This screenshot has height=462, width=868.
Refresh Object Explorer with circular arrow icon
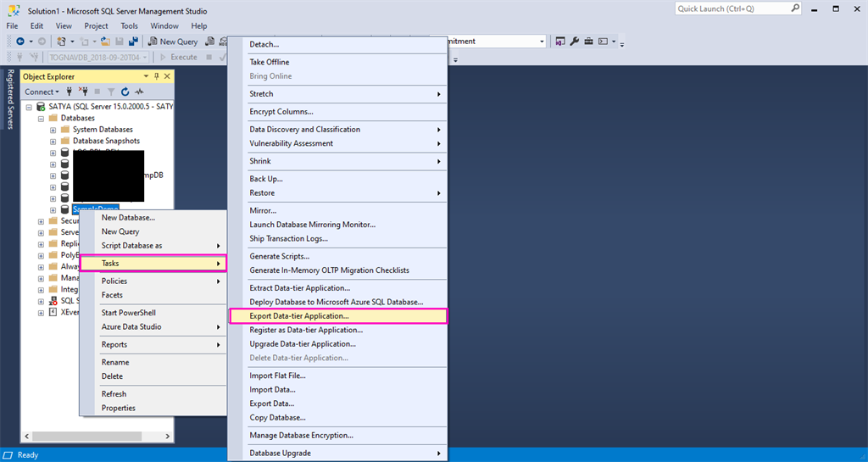point(125,92)
